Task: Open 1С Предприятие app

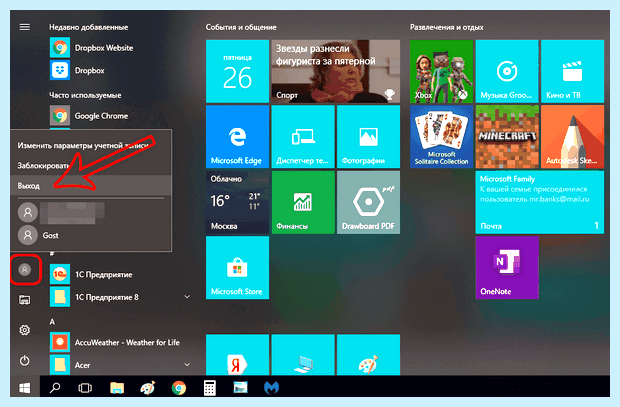Action: coord(91,274)
